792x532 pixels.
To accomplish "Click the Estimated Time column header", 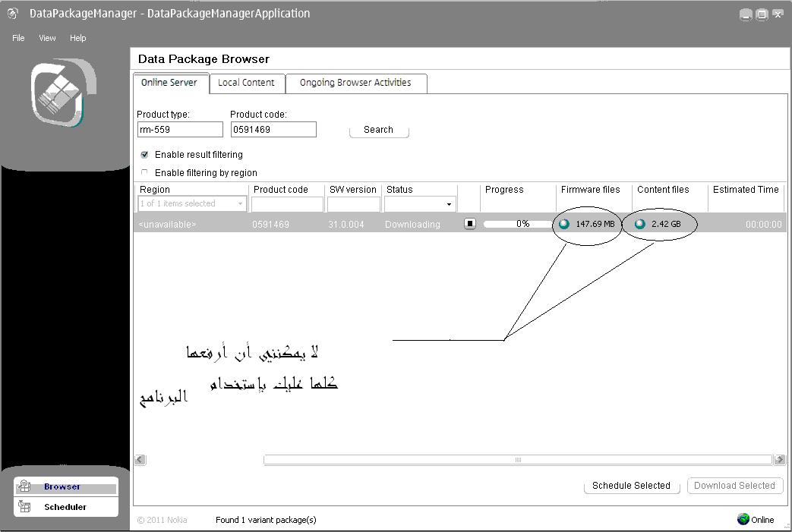I will 746,189.
